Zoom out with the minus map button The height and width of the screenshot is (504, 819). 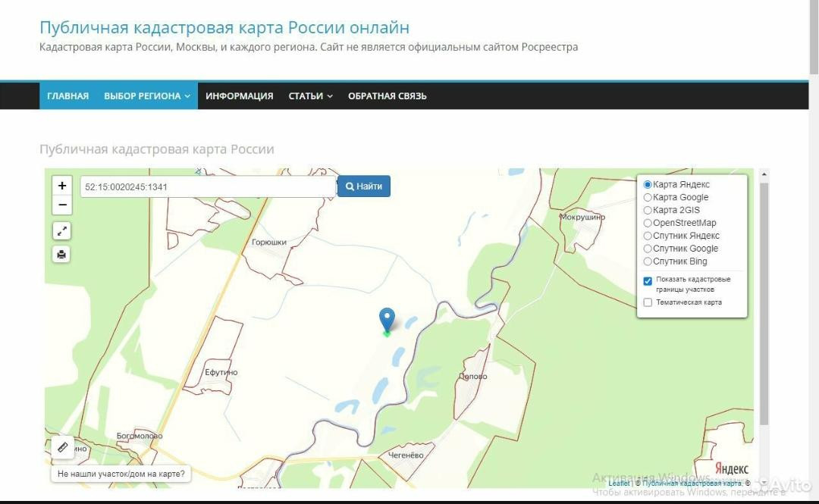tap(62, 205)
